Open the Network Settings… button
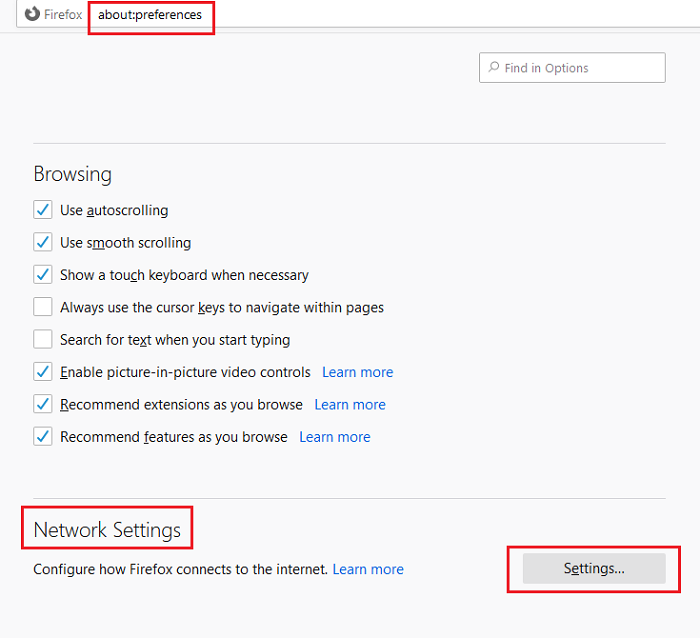Image resolution: width=700 pixels, height=638 pixels. click(594, 569)
